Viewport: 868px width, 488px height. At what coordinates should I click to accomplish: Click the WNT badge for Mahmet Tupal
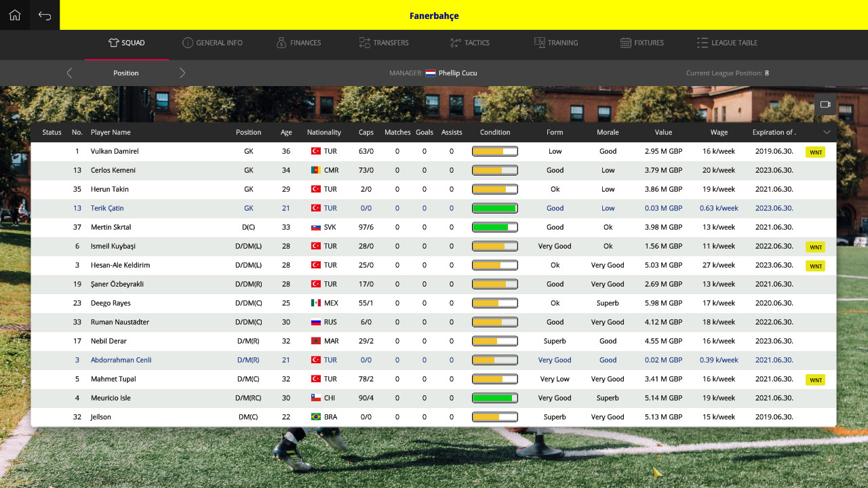tap(815, 380)
